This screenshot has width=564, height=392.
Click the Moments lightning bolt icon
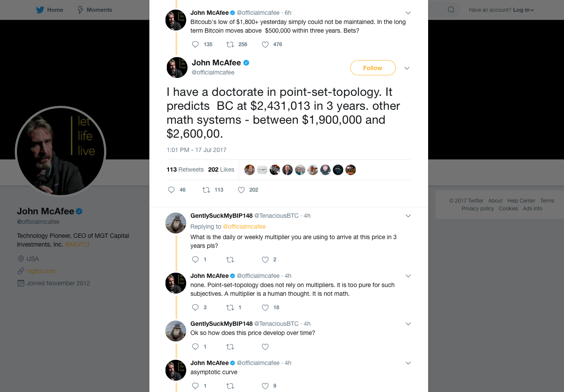pyautogui.click(x=80, y=9)
